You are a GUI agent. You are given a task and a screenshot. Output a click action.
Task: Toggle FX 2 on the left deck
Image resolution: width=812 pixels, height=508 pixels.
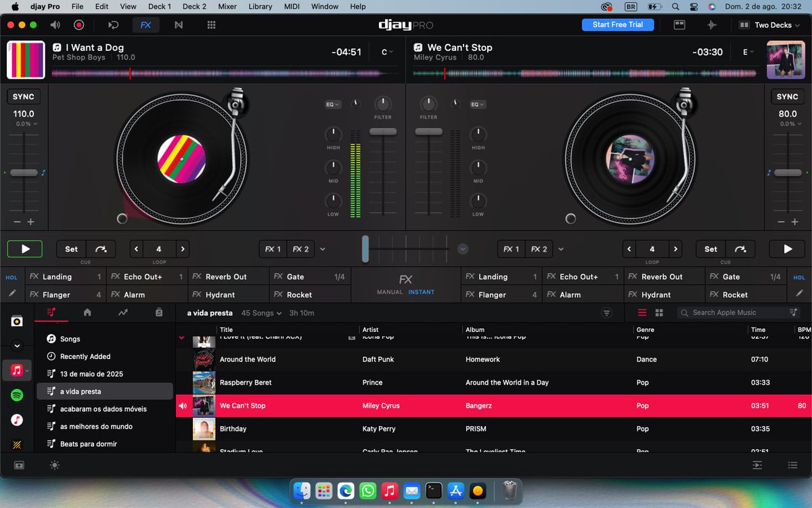point(300,249)
